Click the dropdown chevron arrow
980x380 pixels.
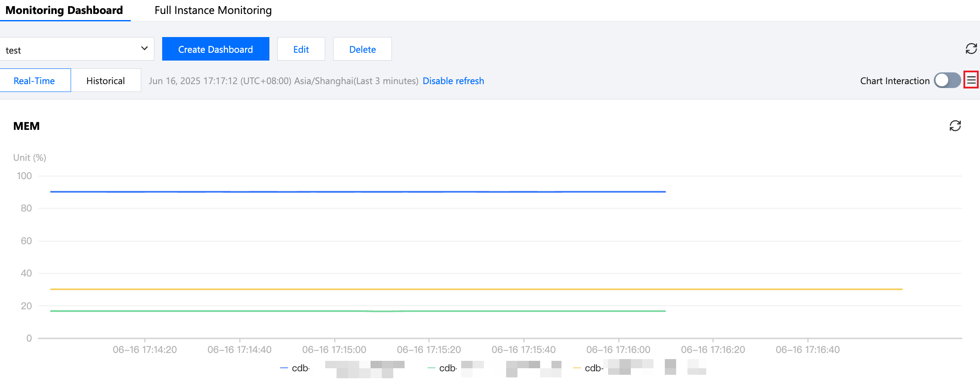[144, 48]
